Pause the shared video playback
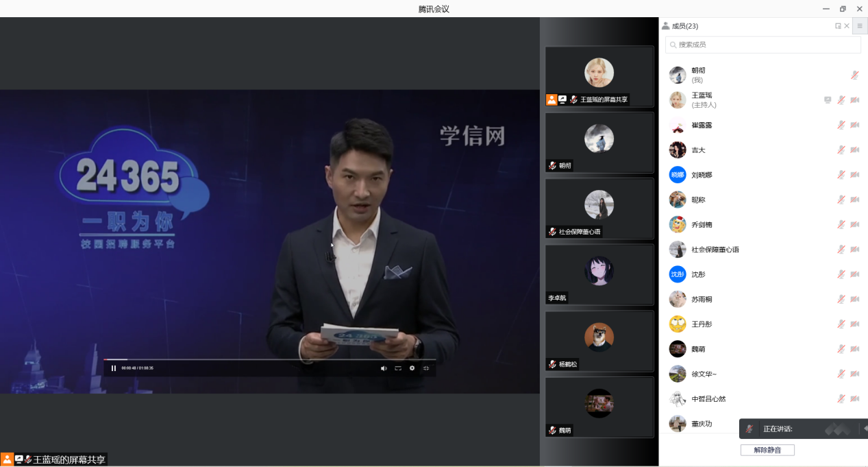868x467 pixels. click(114, 368)
